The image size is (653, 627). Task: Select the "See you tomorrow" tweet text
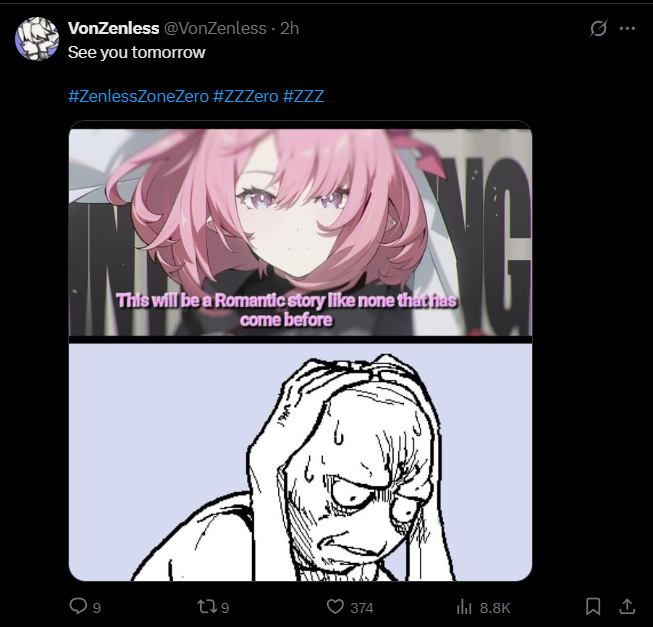(137, 52)
